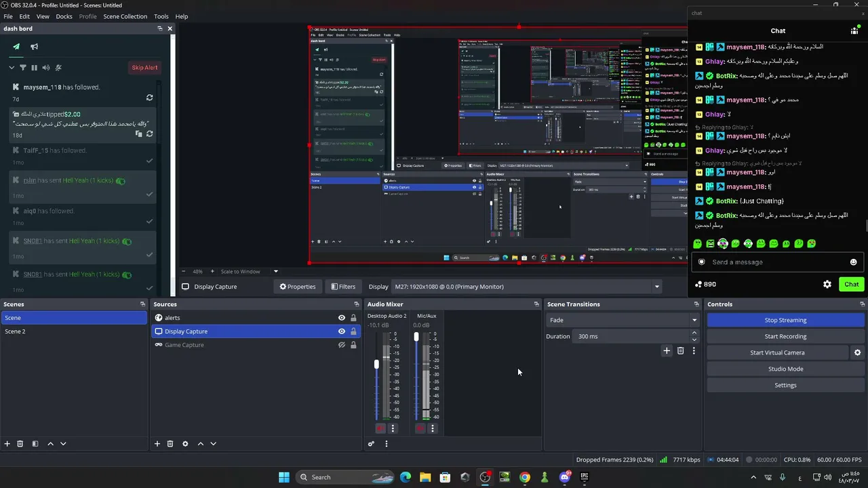
Task: Show the Game Capture source
Action: pyautogui.click(x=342, y=345)
